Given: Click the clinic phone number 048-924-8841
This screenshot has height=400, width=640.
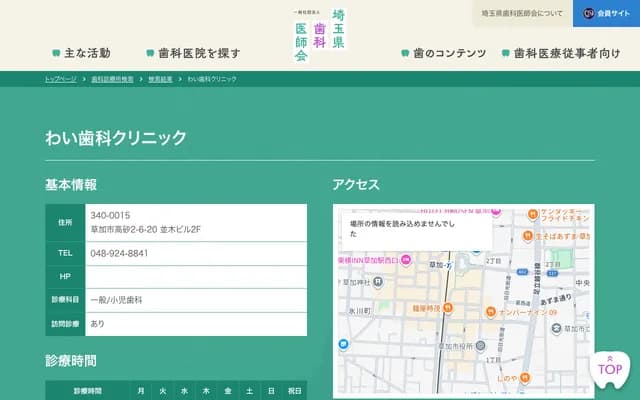Looking at the screenshot, I should 119,253.
